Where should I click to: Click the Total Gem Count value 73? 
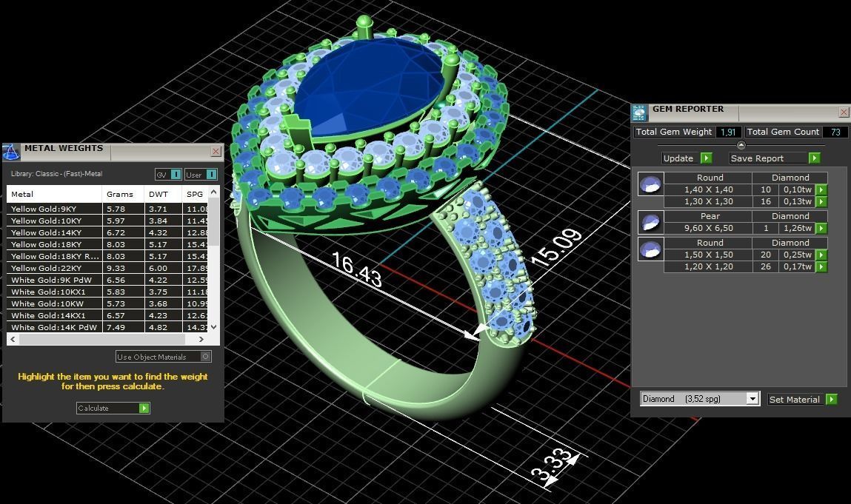pyautogui.click(x=835, y=132)
